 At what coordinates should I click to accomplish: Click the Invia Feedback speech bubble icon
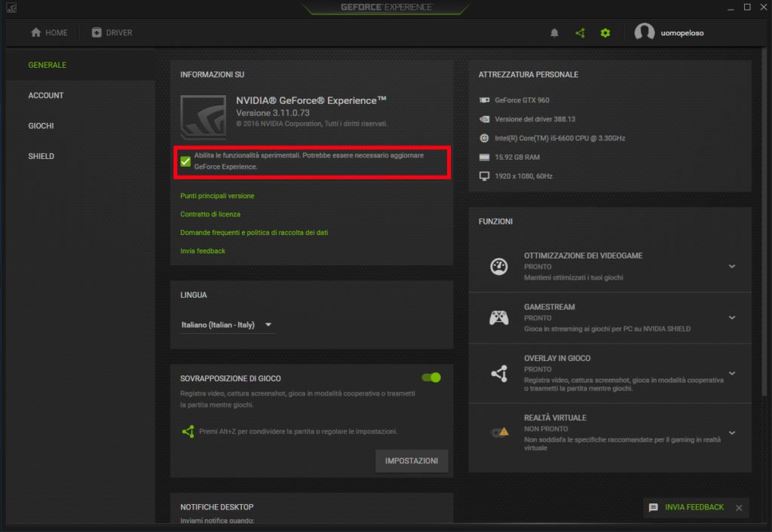653,507
